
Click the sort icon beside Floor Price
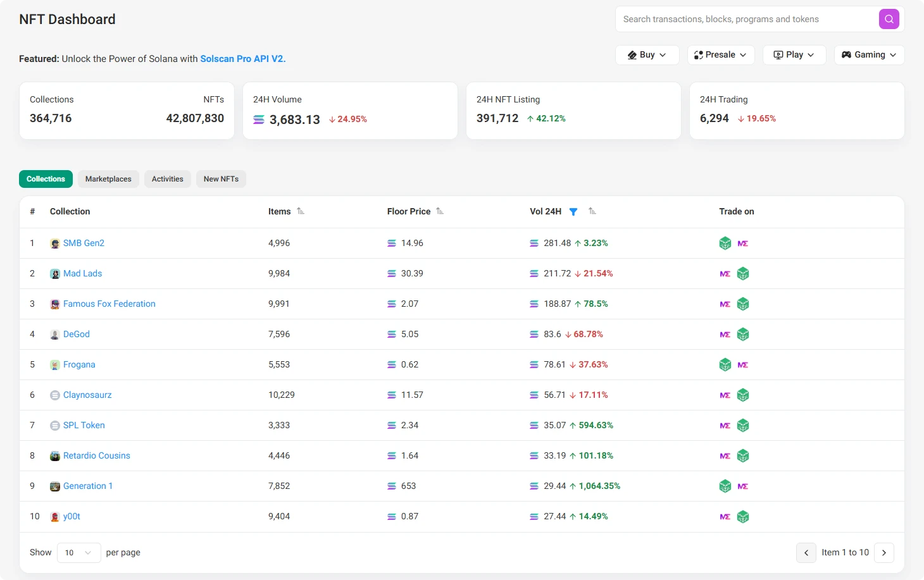(x=441, y=211)
